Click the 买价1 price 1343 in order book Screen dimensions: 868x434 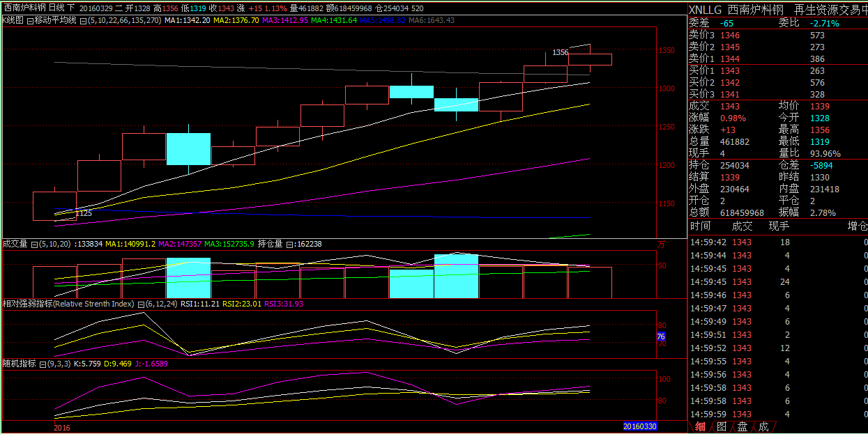(x=730, y=71)
